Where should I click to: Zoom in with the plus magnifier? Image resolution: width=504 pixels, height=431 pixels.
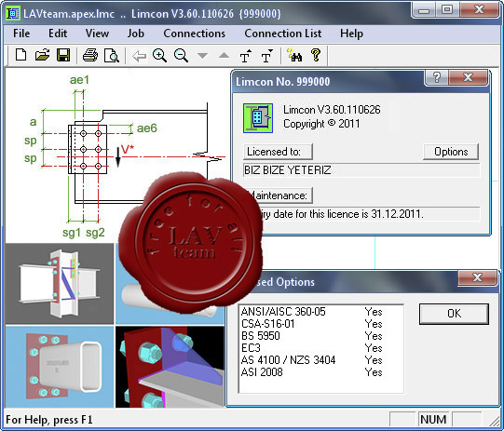(159, 55)
